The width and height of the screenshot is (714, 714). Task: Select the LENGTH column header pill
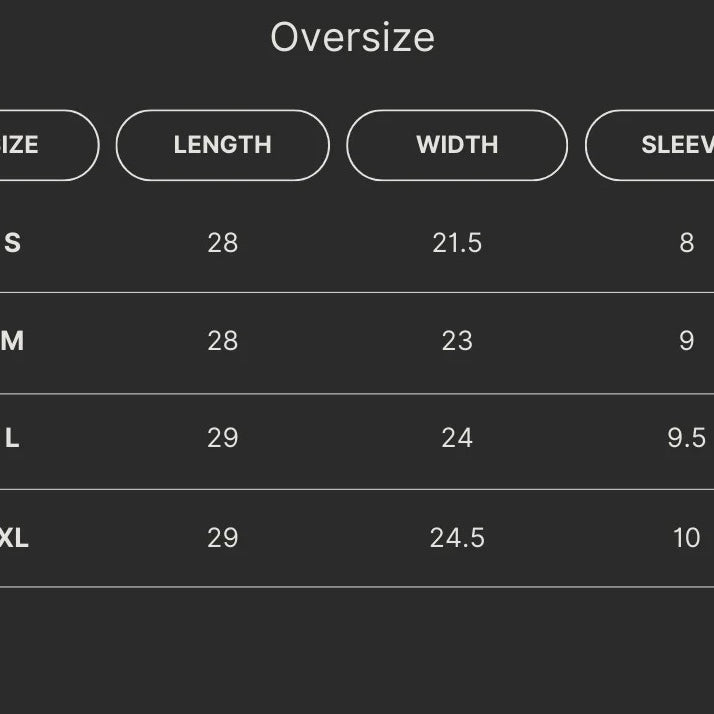(222, 145)
